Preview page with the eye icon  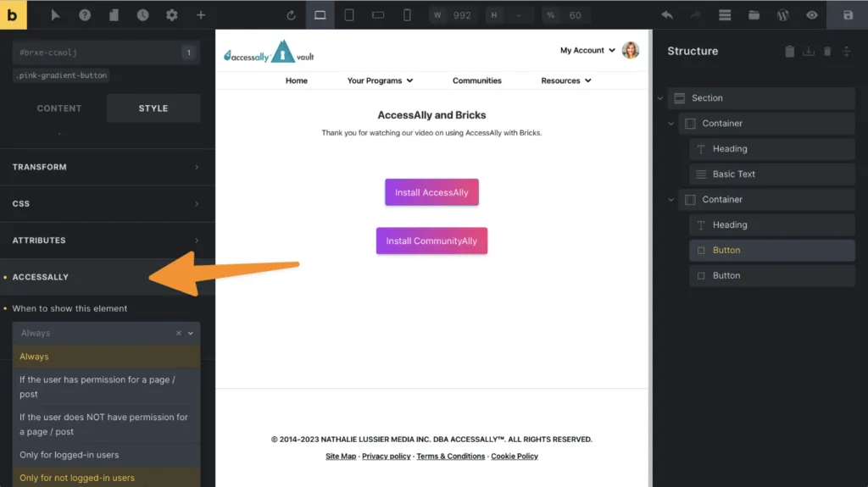tap(811, 15)
